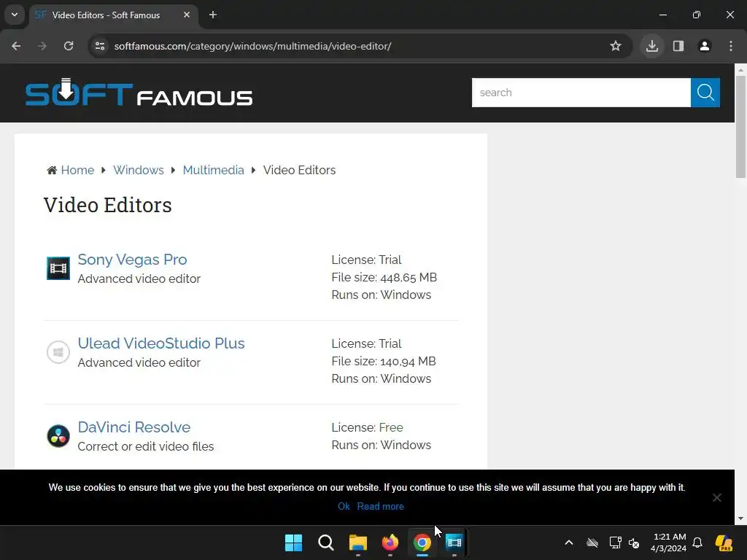The width and height of the screenshot is (747, 560).
Task: Click the network display tray icon
Action: point(615,542)
